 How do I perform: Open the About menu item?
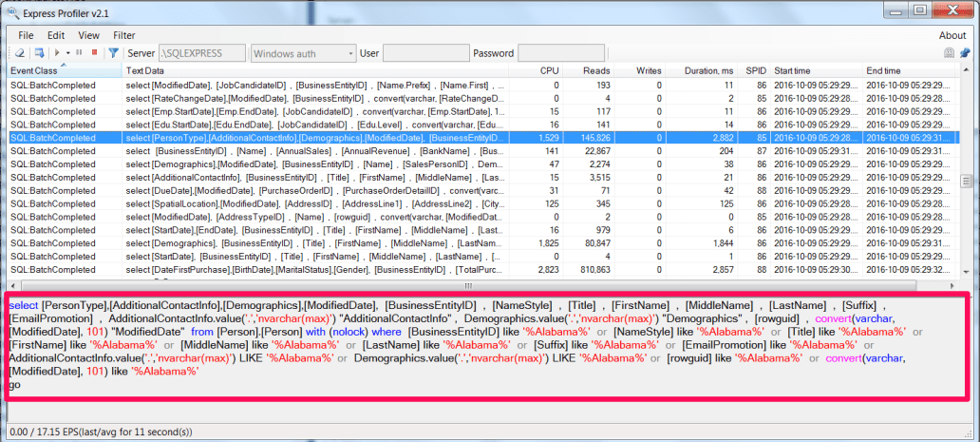(952, 35)
